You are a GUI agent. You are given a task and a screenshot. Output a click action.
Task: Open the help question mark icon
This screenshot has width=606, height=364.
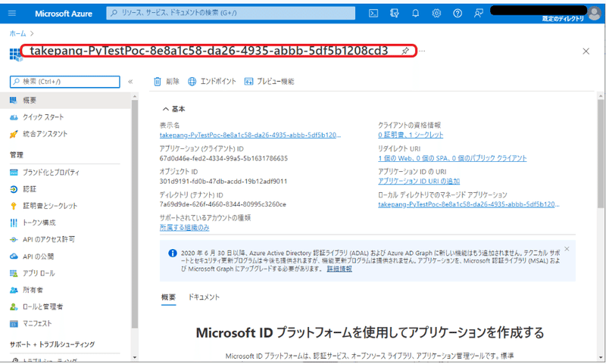click(458, 13)
